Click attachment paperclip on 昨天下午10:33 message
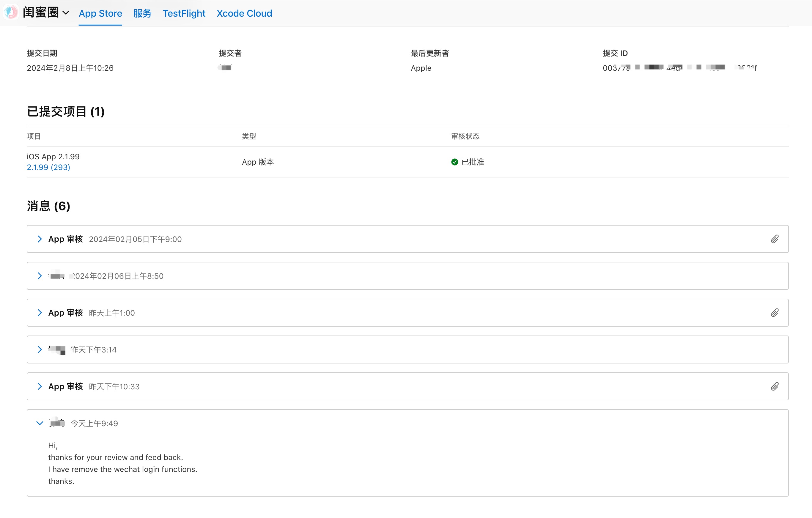This screenshot has width=812, height=518. click(775, 386)
